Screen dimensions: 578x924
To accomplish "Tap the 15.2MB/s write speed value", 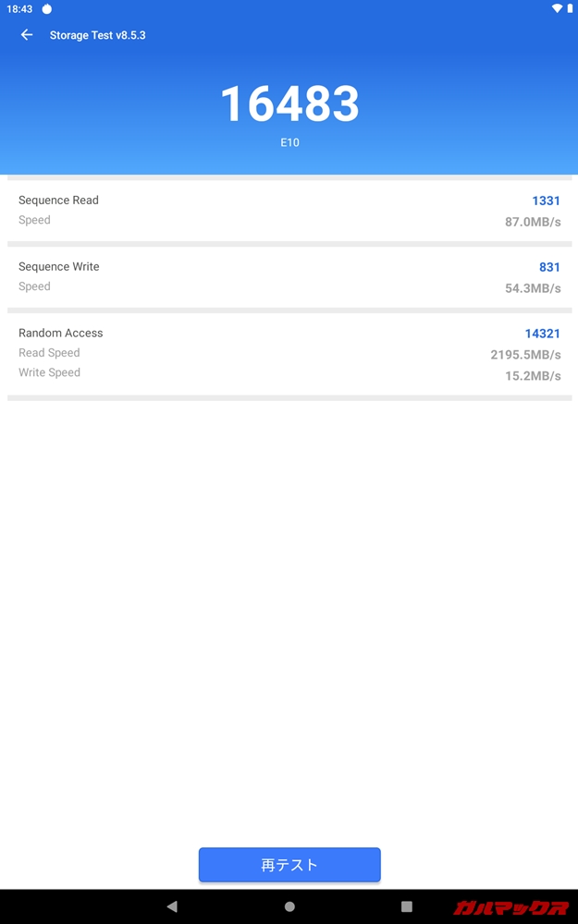I will (x=533, y=376).
